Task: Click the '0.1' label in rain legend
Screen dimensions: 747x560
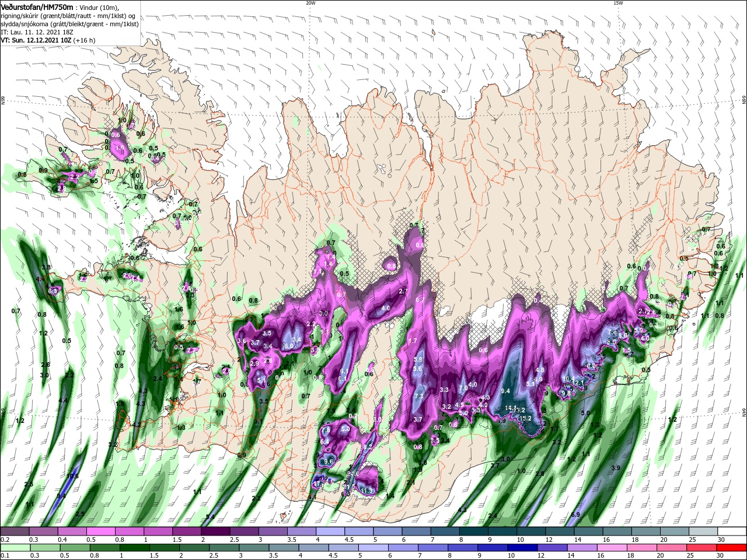Action: (4, 555)
